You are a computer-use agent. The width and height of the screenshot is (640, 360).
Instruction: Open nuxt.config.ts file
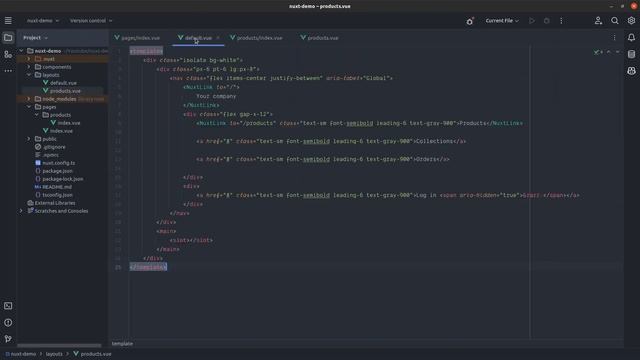[x=59, y=163]
